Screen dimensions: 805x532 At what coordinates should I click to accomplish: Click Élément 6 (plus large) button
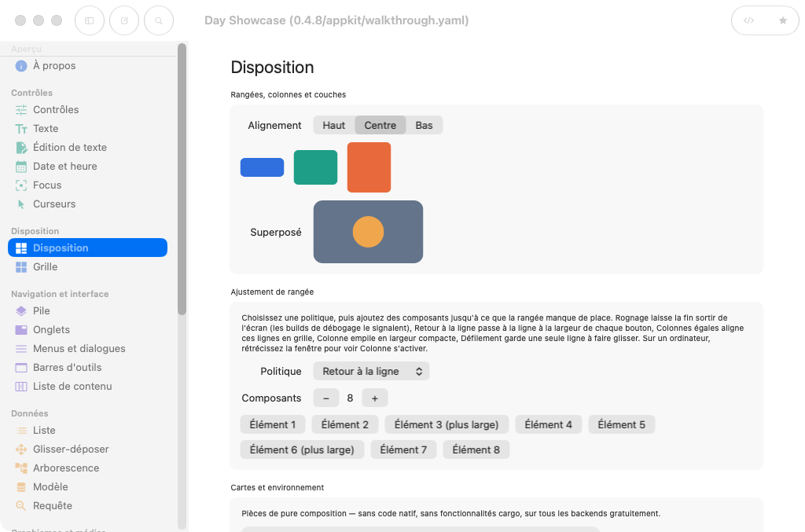(302, 450)
